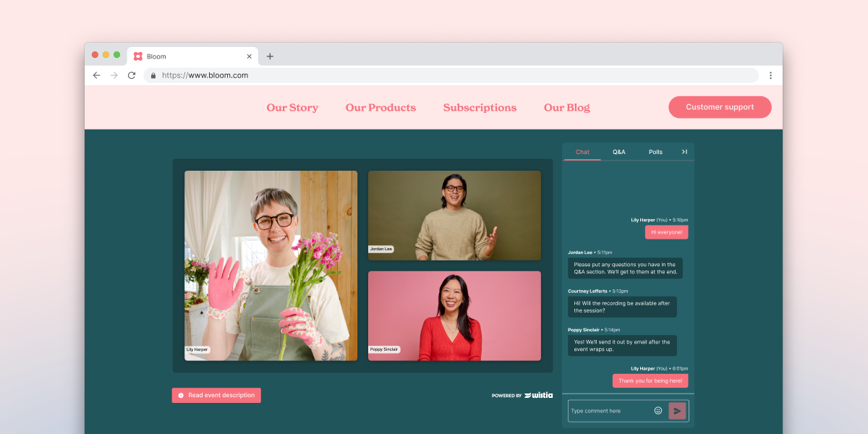Viewport: 868px width, 434px height.
Task: Go back using the browser back arrow
Action: click(96, 75)
